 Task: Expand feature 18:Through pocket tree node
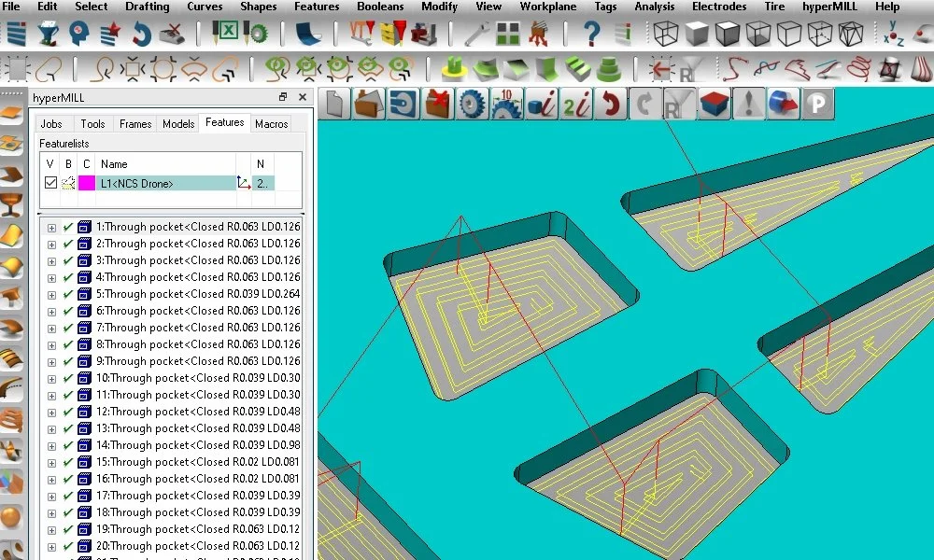click(51, 513)
